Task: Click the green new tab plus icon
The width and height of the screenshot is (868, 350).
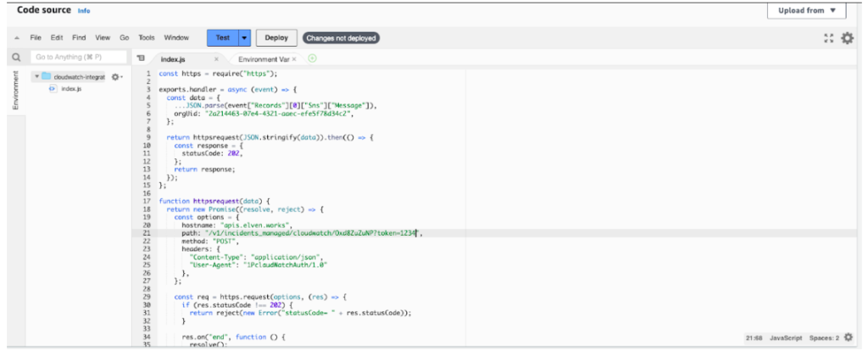Action: click(313, 58)
